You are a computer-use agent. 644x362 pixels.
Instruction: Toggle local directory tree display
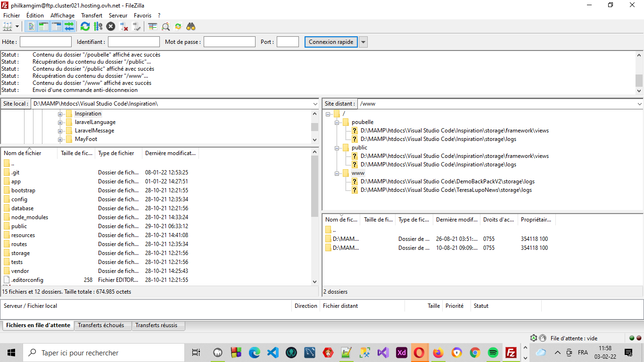click(43, 26)
